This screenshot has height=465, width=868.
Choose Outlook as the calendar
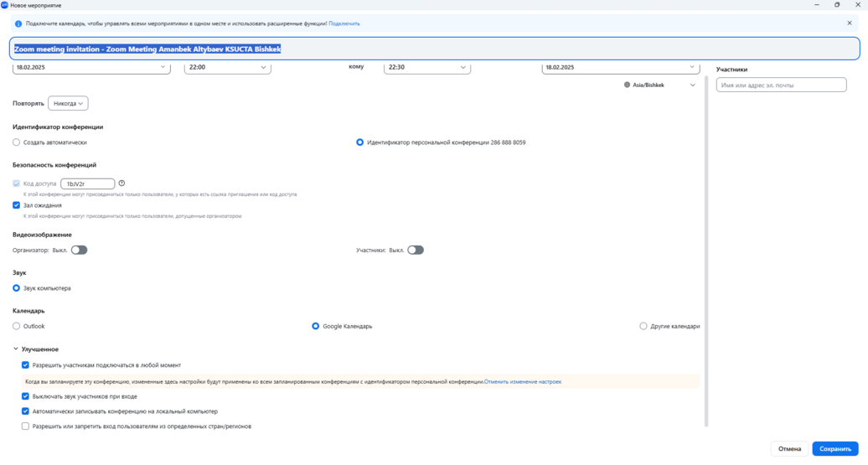[x=17, y=326]
